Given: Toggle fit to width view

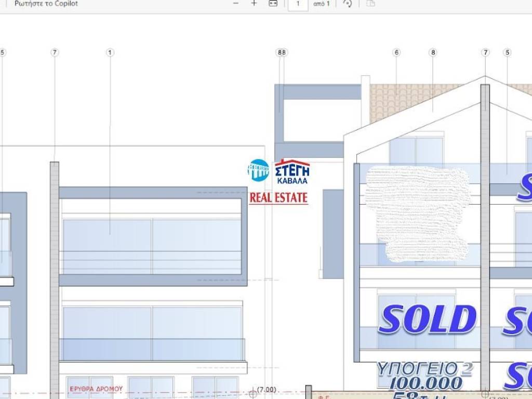Looking at the screenshot, I should [273, 4].
